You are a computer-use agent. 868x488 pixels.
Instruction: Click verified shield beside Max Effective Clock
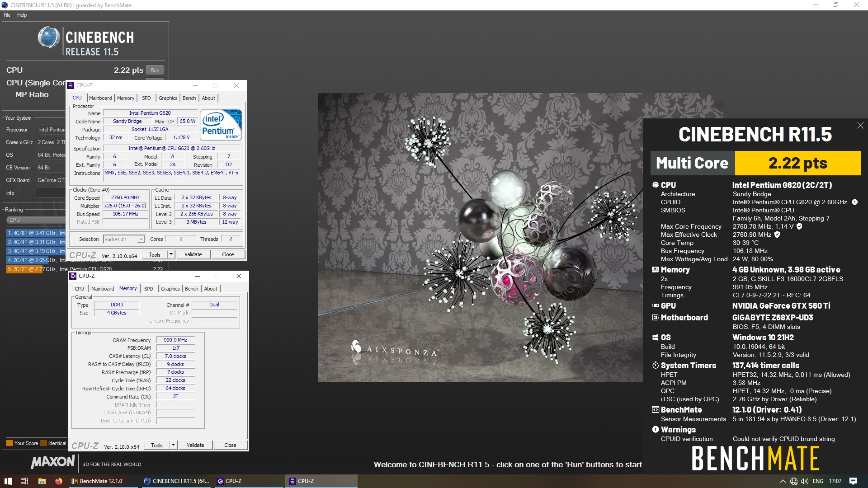(x=777, y=235)
